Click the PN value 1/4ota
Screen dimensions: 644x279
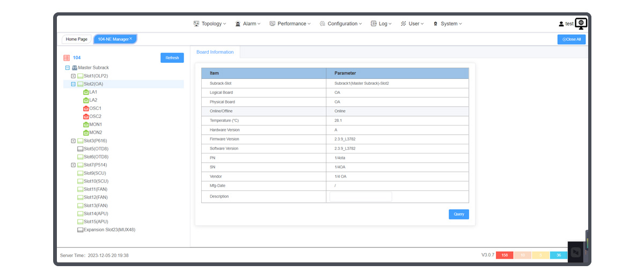(x=340, y=158)
